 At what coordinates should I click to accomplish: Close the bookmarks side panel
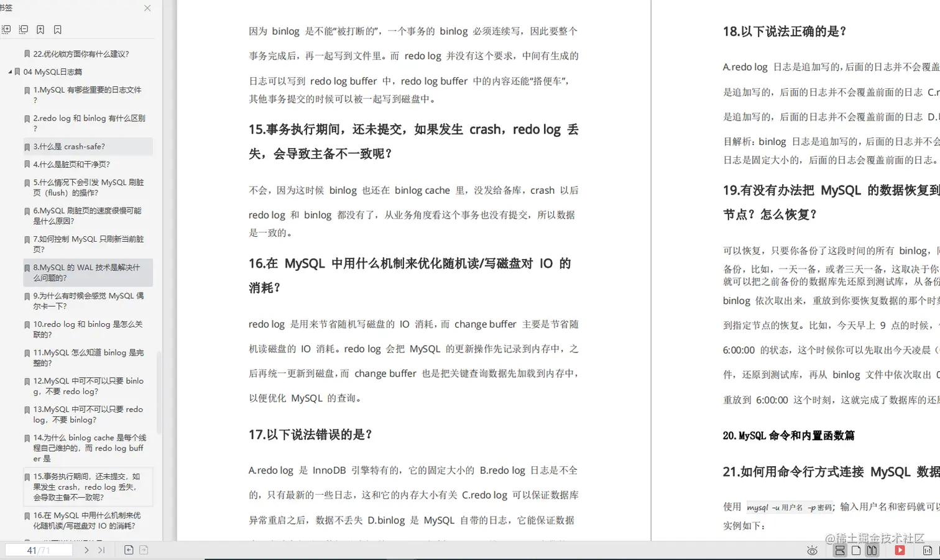[147, 8]
